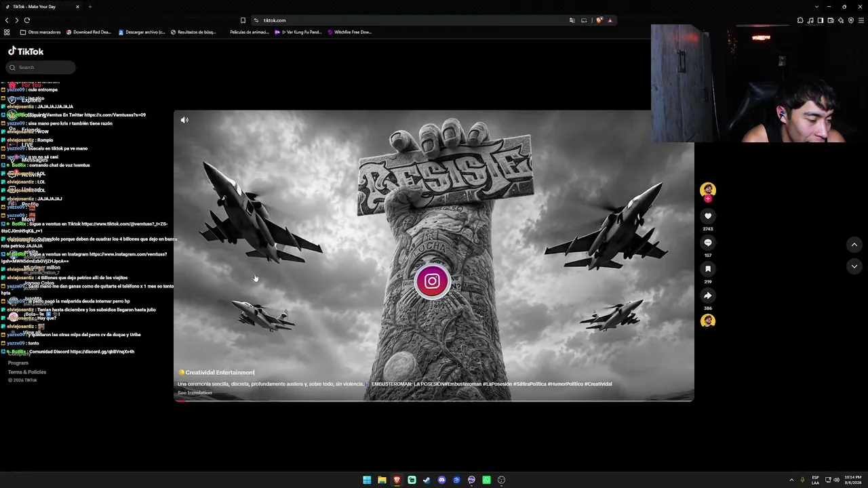Screen dimensions: 868x488
Task: Select the TikTok - Make Your Day tab
Action: coord(42,7)
